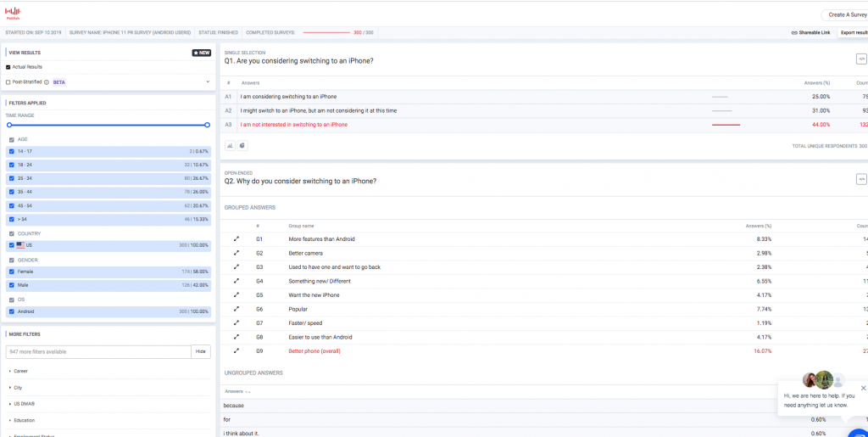Screen dimensions: 868x437
Task: Click the completed surveys progress bar
Action: click(326, 33)
